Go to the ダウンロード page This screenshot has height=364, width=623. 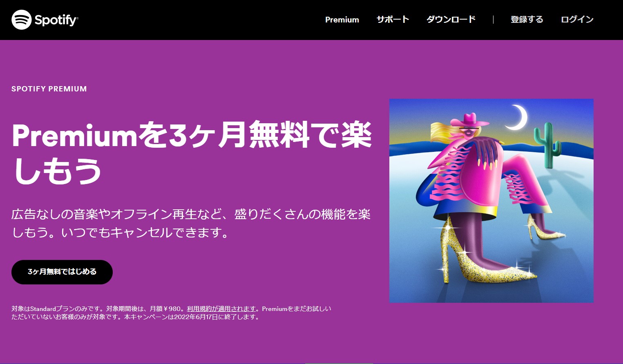[x=451, y=20]
